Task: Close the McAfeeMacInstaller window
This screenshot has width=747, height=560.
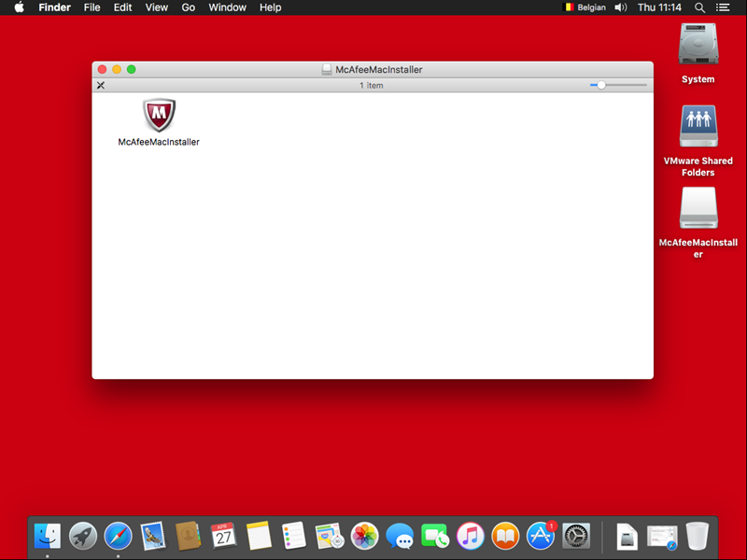Action: click(x=102, y=69)
